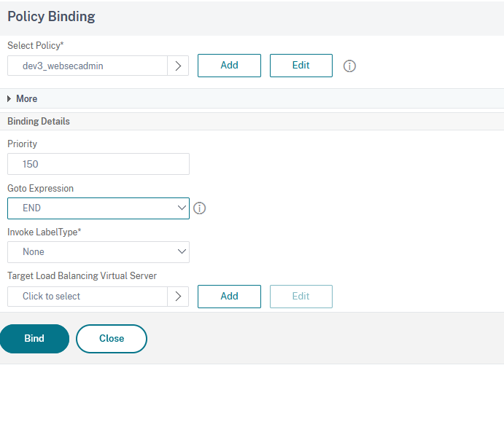
Task: Click the chevron on the None dropdown
Action: 182,252
